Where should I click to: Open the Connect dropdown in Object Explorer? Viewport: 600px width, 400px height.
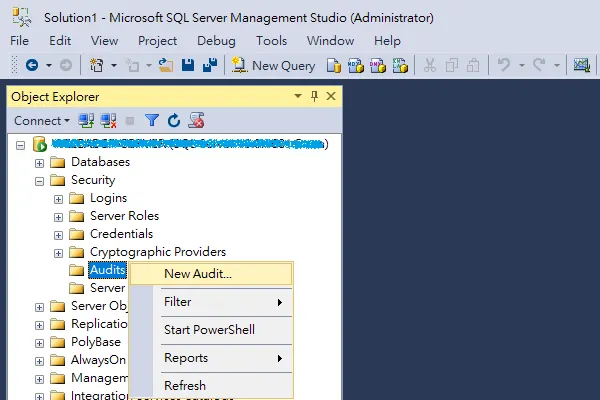pos(42,121)
